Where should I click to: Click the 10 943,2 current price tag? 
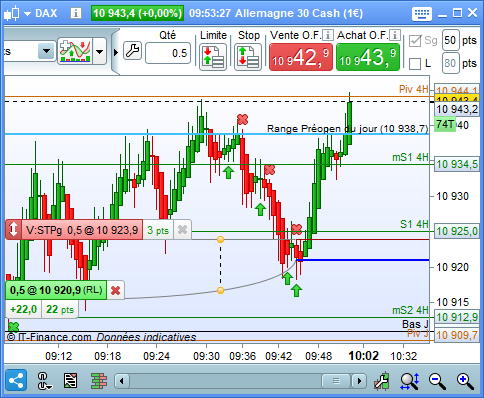pos(457,109)
